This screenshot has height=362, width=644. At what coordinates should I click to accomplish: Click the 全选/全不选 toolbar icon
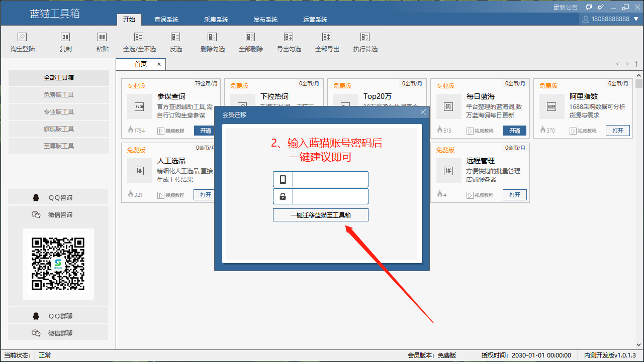point(139,37)
